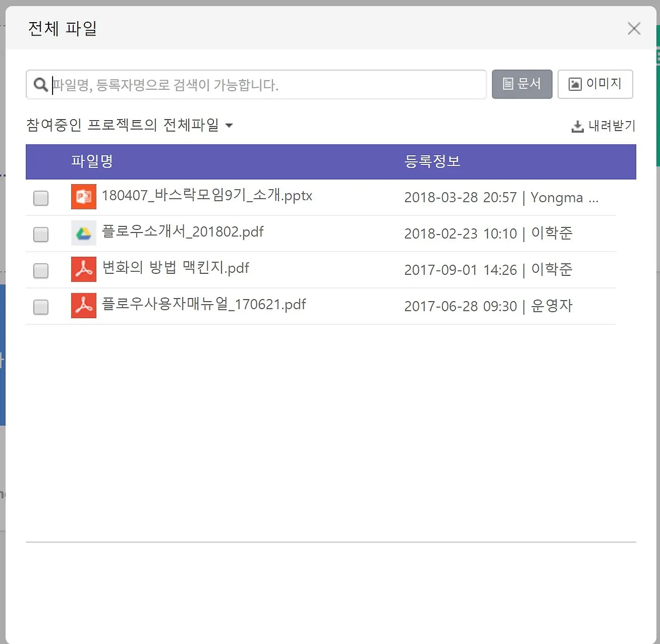The image size is (660, 644).
Task: Switch to the 이미지 filter tab
Action: pyautogui.click(x=595, y=84)
